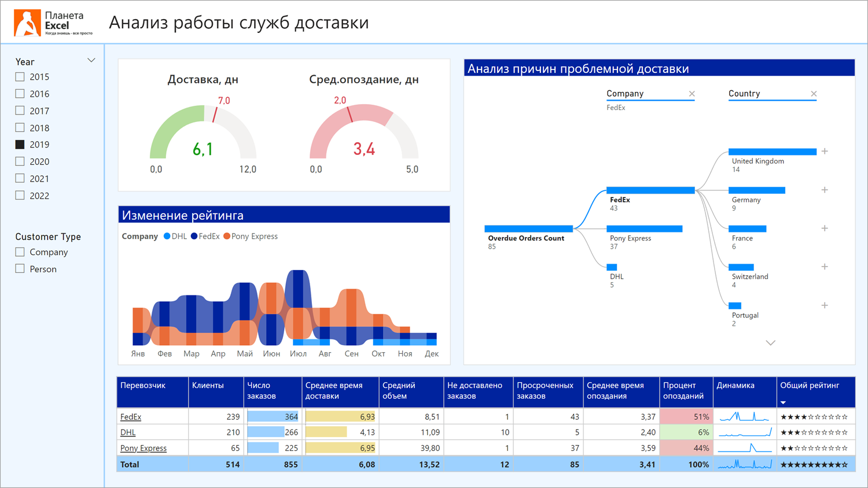Check the 2015 year box
Viewport: 868px width, 488px height.
point(20,76)
